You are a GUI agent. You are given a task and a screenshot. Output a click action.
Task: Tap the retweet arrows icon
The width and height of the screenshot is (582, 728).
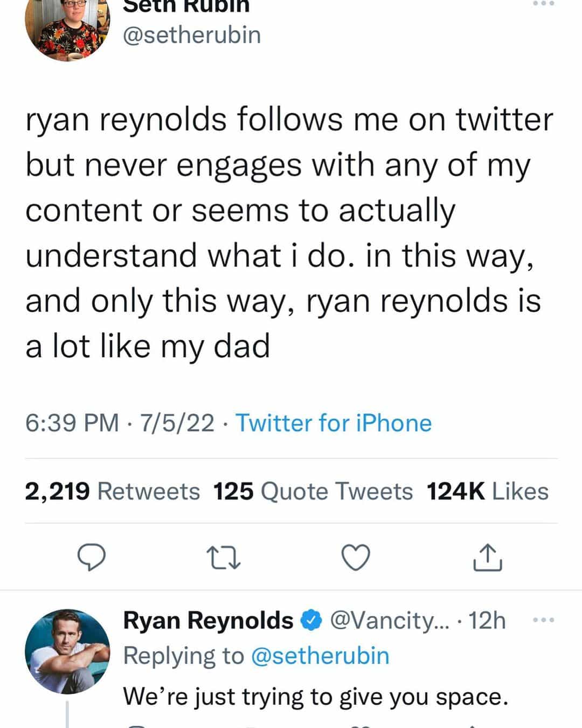(x=224, y=558)
